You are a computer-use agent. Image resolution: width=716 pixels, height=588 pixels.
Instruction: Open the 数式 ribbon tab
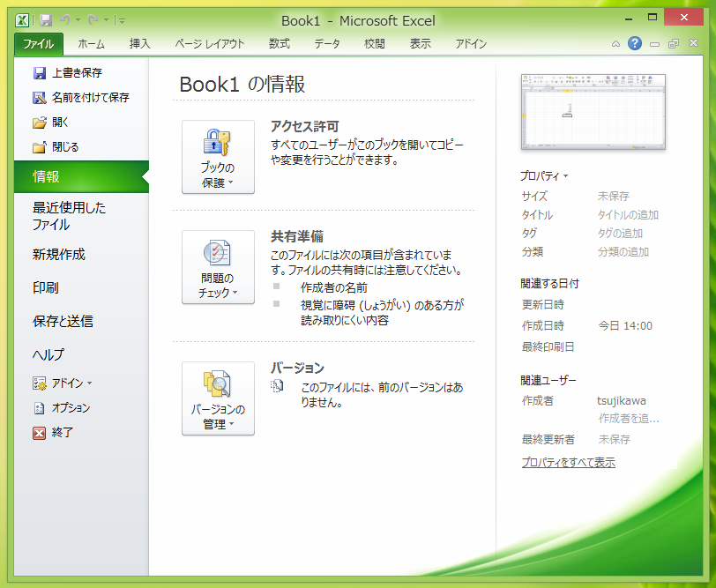click(x=279, y=43)
